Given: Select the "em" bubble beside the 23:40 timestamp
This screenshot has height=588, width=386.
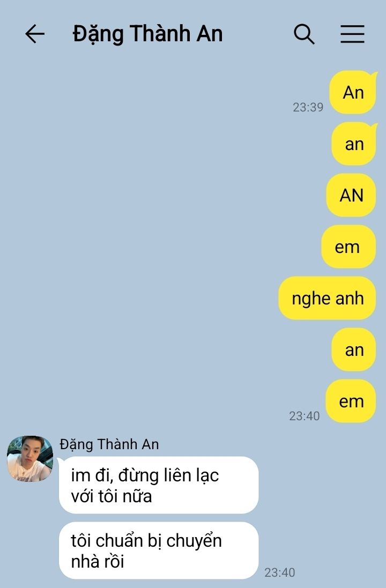Looking at the screenshot, I should (x=351, y=401).
